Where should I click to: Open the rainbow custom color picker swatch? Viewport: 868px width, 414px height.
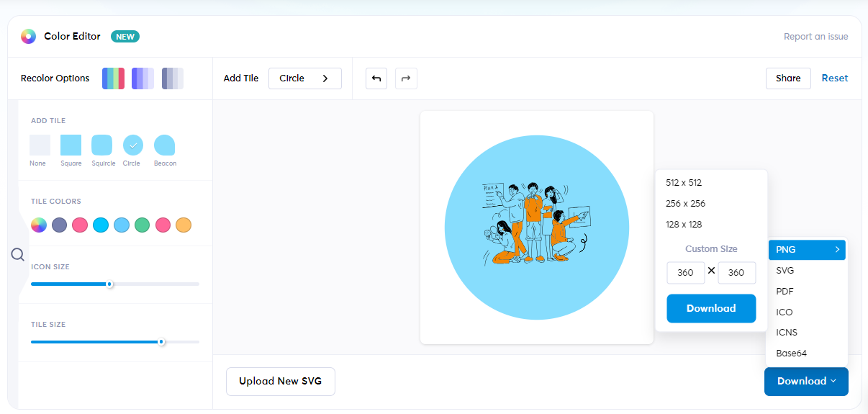(39, 225)
